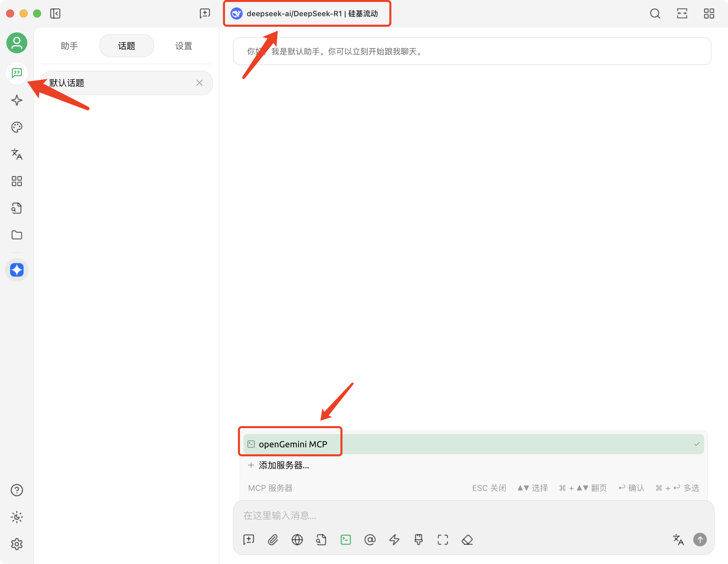The height and width of the screenshot is (564, 728).
Task: Enable web search globe icon
Action: click(x=297, y=540)
